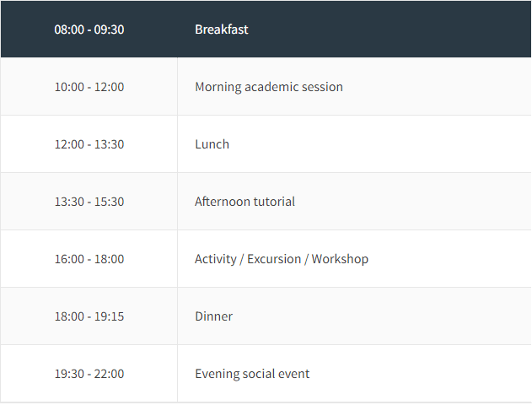
Task: Click the 19:30 - 22:00 time slot
Action: [89, 374]
